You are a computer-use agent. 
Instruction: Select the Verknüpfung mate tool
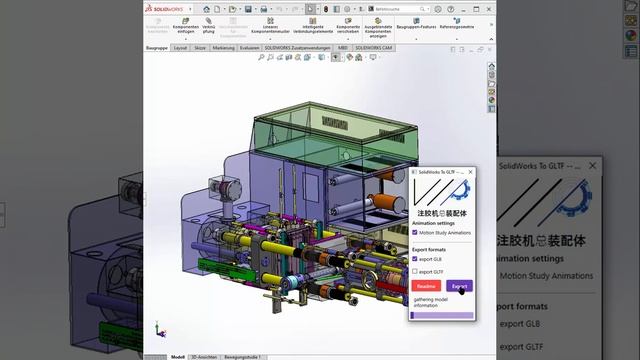(x=209, y=26)
